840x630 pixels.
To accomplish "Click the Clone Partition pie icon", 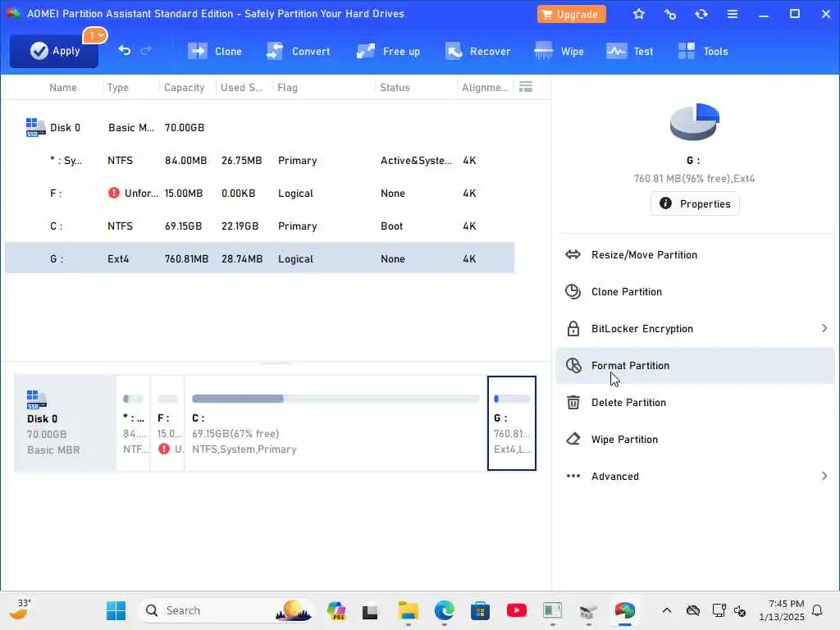I will (573, 291).
